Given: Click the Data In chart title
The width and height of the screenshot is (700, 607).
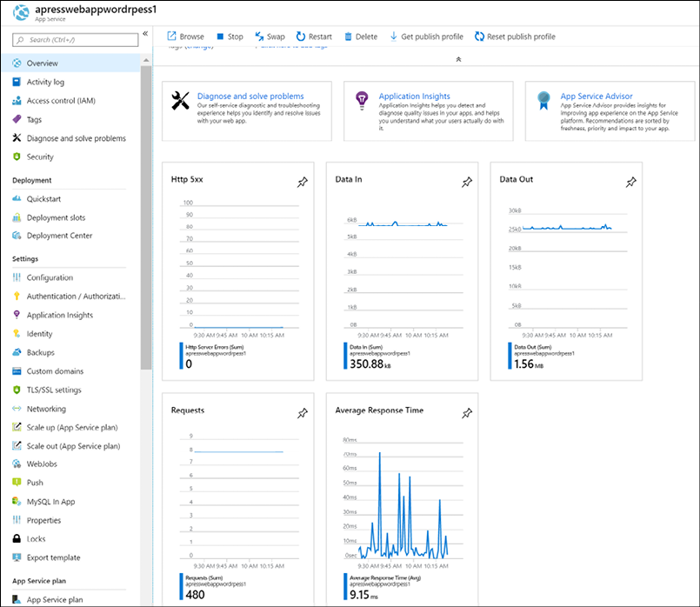Looking at the screenshot, I should (349, 179).
